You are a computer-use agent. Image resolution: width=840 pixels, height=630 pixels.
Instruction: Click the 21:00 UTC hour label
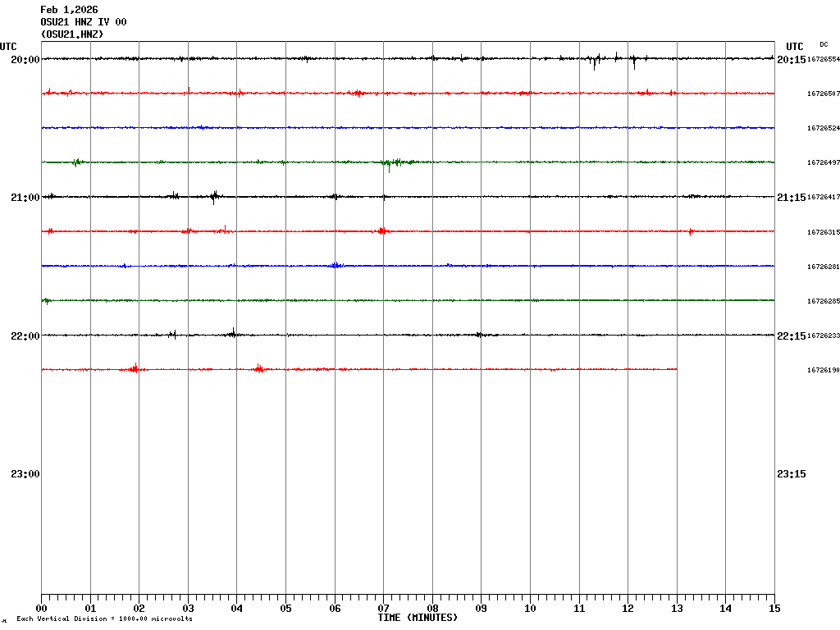[x=25, y=198]
